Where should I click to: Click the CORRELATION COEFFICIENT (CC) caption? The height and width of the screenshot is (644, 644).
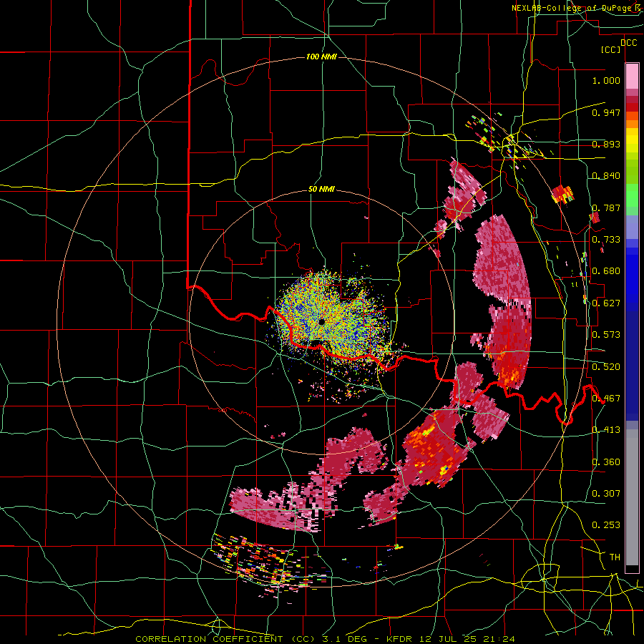point(225,639)
